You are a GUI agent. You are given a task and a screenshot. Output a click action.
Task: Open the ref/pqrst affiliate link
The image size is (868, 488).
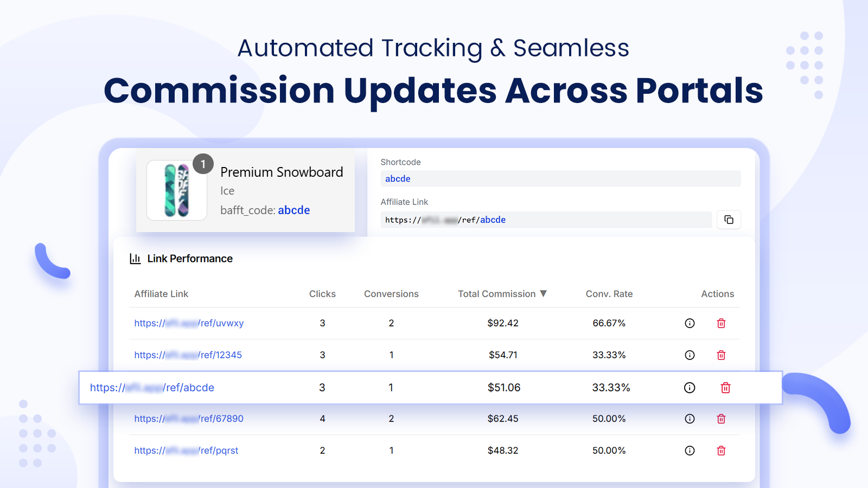186,451
